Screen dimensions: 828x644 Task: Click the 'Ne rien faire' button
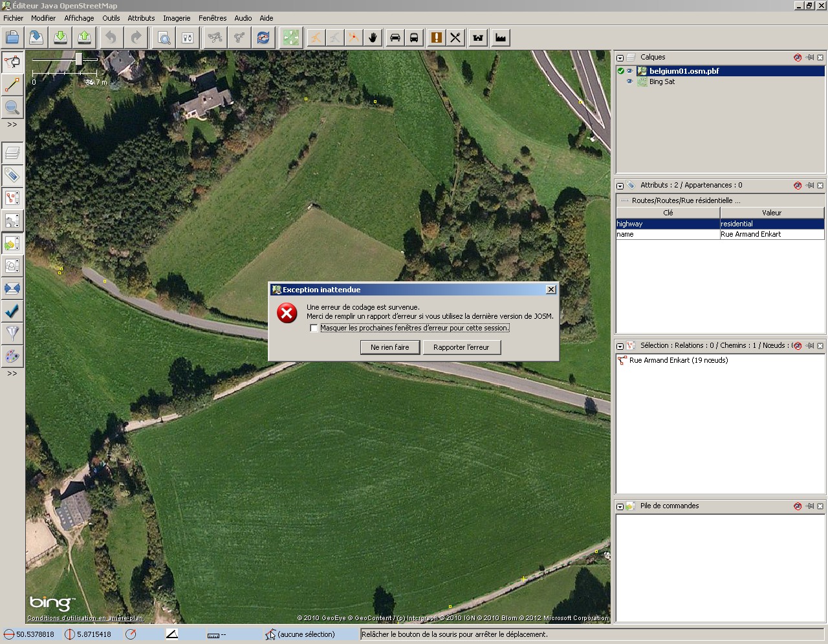[x=389, y=347]
